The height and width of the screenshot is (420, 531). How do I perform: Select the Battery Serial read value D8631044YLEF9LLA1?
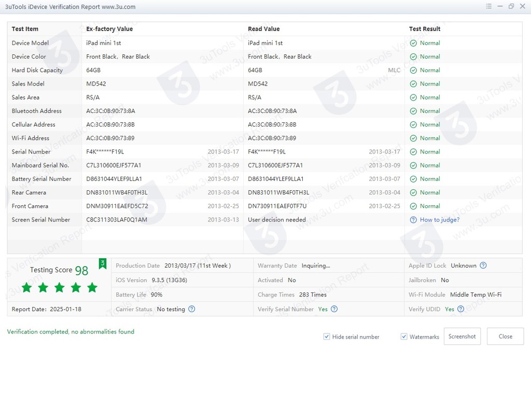coord(276,179)
